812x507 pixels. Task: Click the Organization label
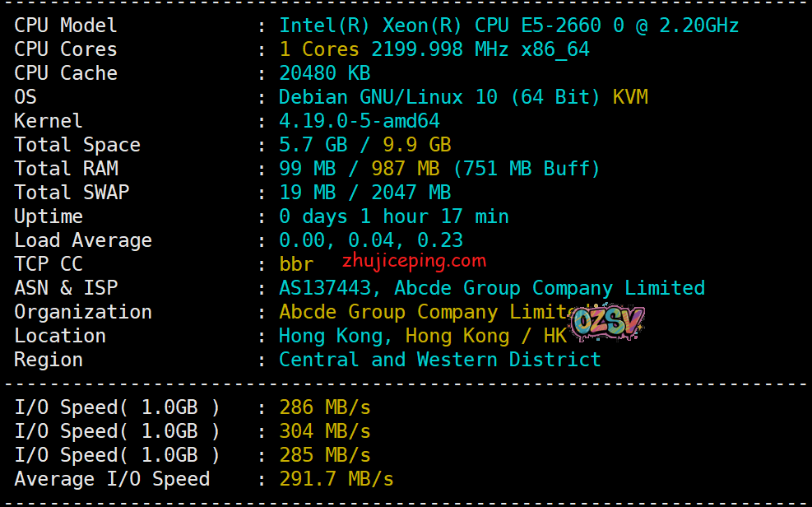83,312
